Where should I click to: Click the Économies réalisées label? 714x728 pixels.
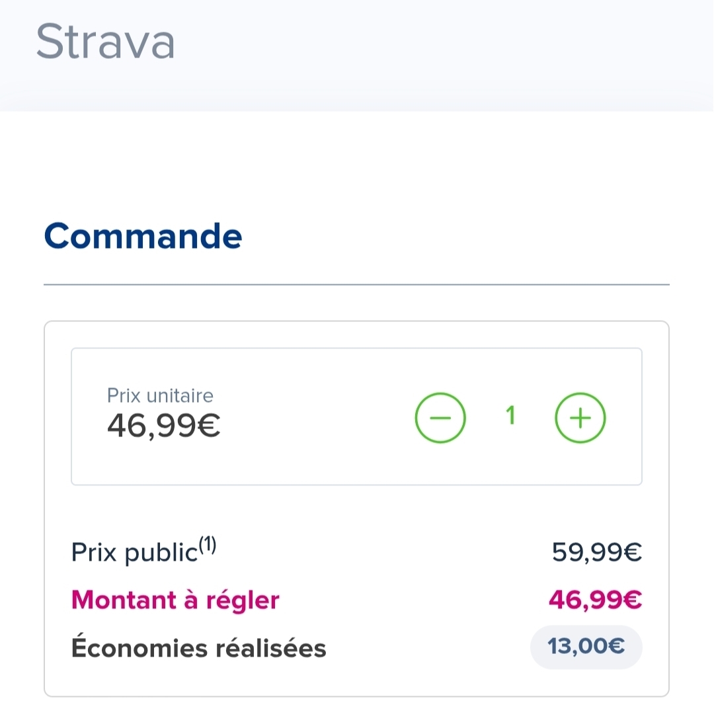[x=198, y=649]
